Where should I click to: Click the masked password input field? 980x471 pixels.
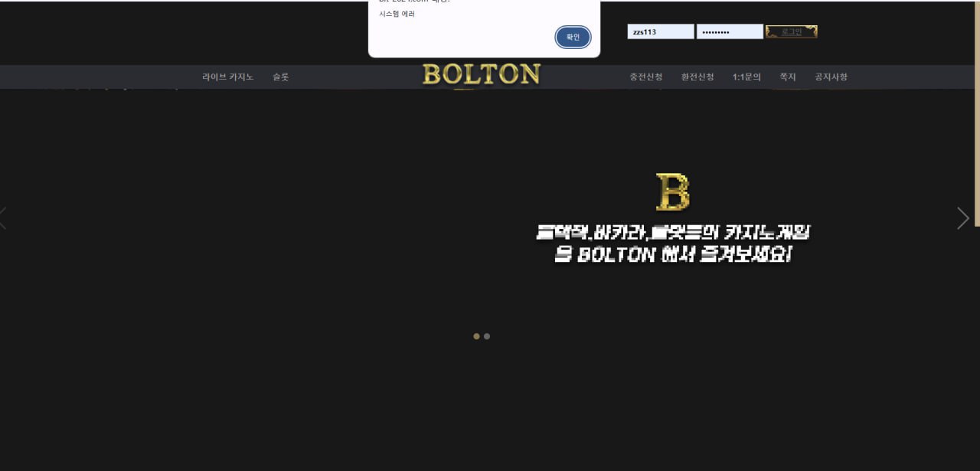tap(729, 31)
